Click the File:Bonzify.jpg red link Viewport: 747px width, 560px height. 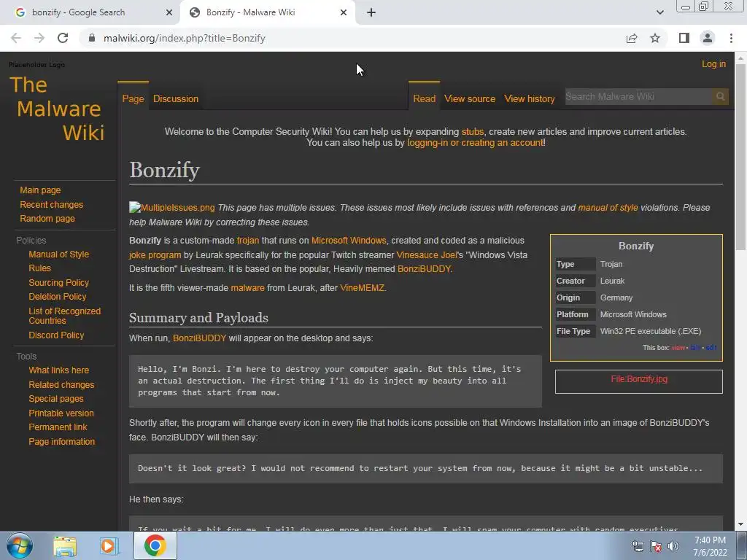pos(639,379)
